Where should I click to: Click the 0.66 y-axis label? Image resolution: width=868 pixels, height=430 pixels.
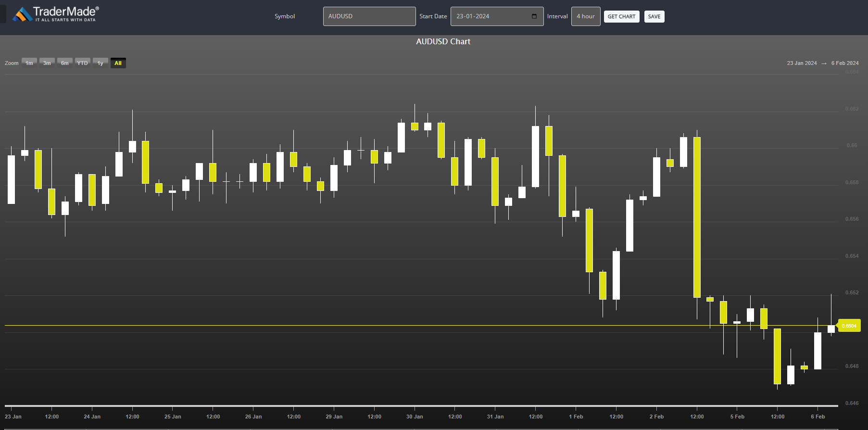tap(852, 145)
